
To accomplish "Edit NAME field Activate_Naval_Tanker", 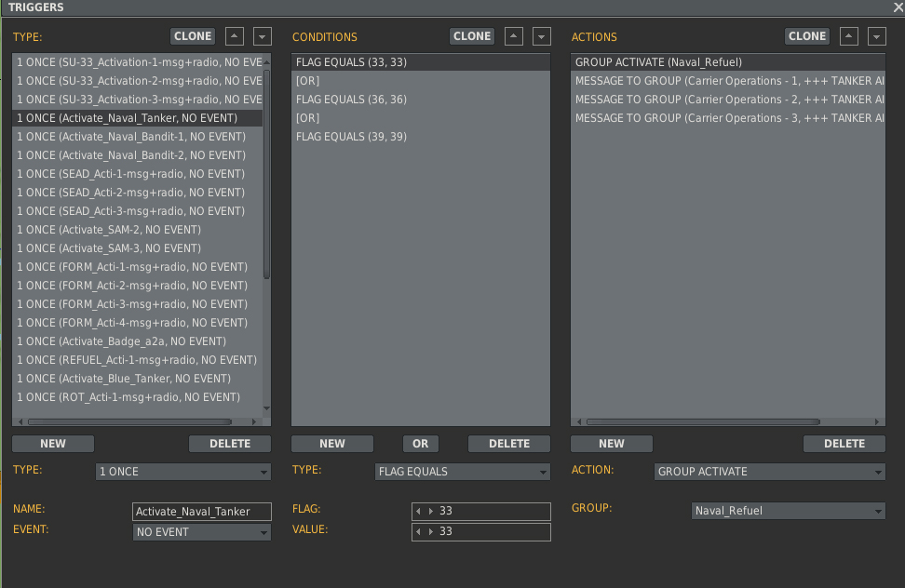I will (x=201, y=512).
